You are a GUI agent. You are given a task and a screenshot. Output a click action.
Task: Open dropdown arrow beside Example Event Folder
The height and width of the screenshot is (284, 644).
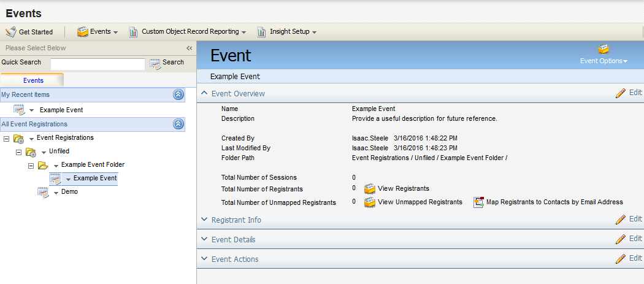coord(56,166)
